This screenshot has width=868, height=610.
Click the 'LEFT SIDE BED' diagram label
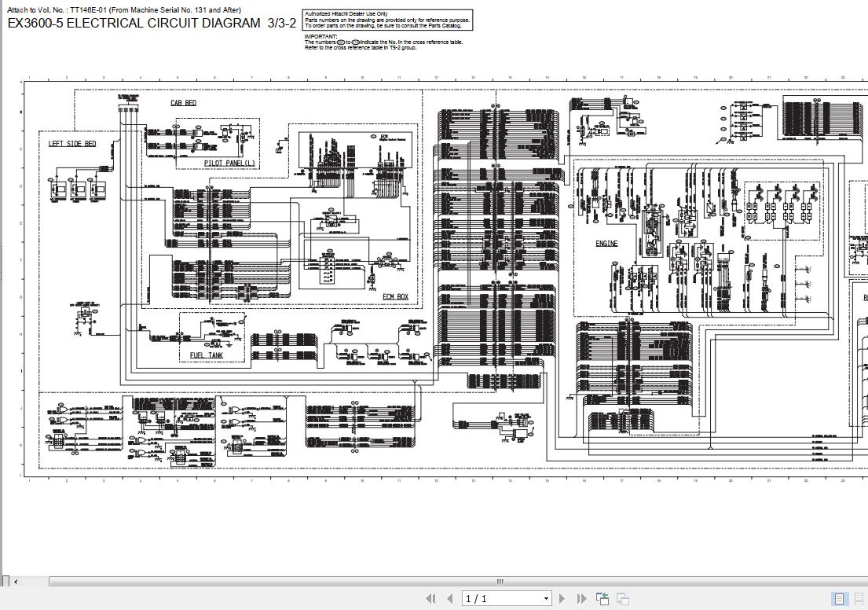point(72,144)
